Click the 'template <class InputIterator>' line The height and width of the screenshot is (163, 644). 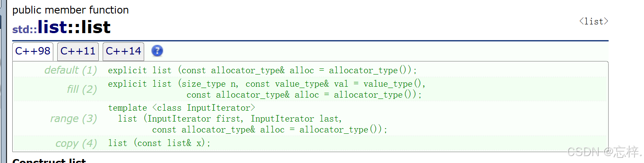(181, 108)
